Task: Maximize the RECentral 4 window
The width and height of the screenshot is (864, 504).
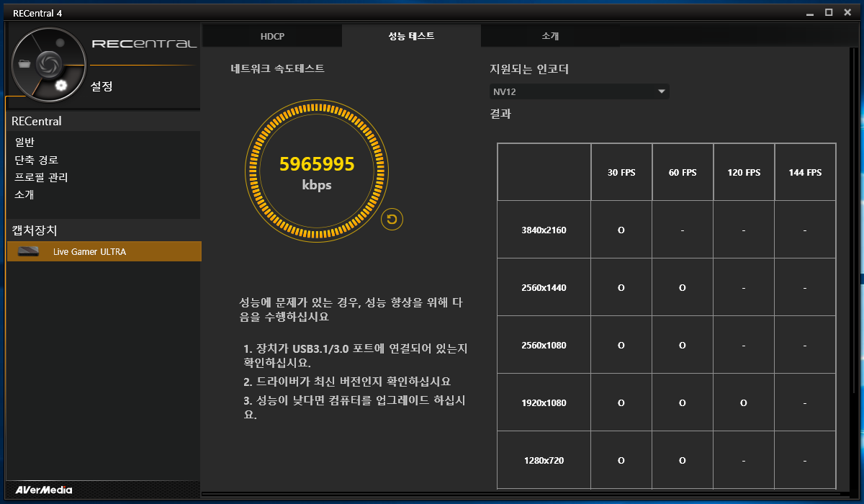Action: 829,12
